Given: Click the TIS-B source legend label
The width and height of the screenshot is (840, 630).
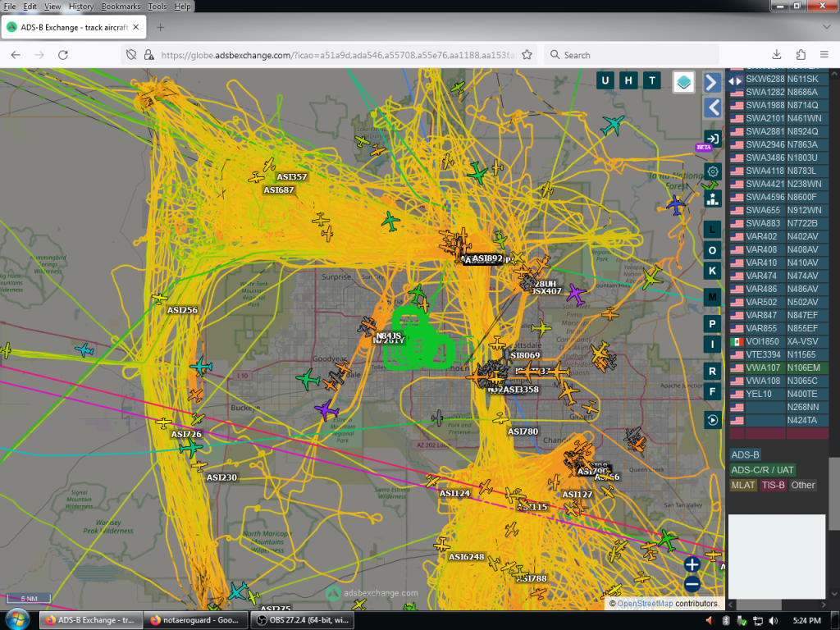Looking at the screenshot, I should tap(773, 485).
